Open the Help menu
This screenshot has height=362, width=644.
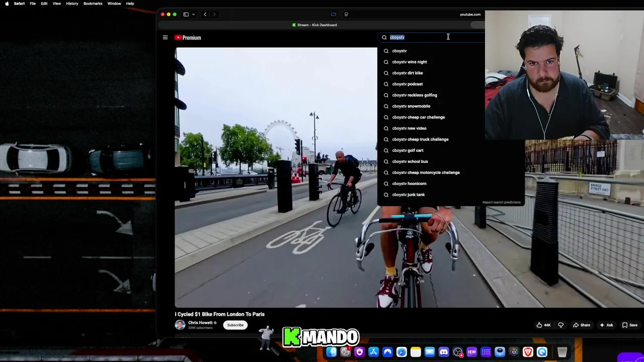(130, 4)
